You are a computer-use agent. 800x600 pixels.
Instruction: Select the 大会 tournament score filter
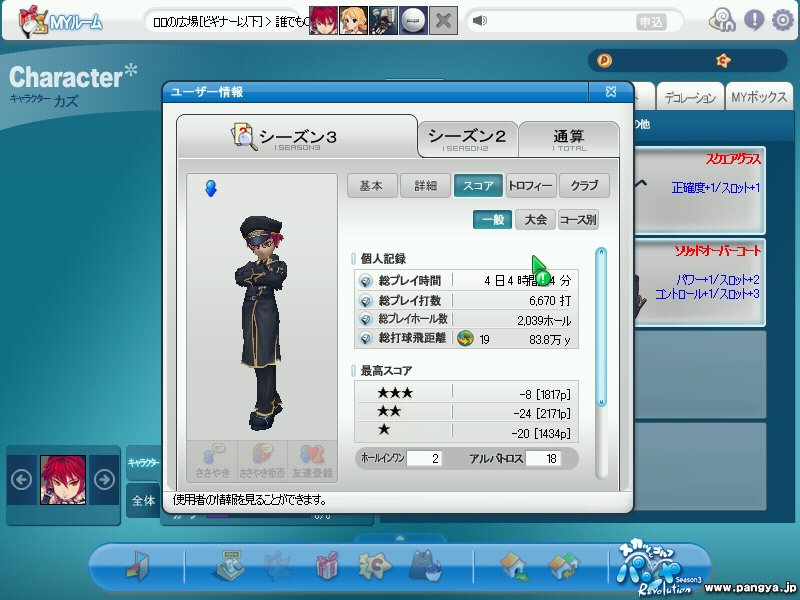pos(535,220)
